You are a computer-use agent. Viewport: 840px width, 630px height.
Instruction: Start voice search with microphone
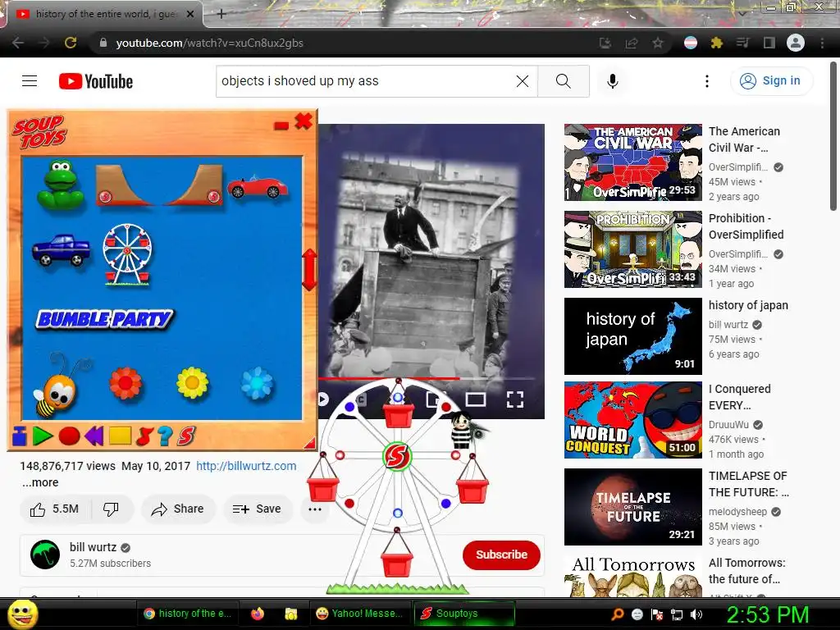(612, 81)
